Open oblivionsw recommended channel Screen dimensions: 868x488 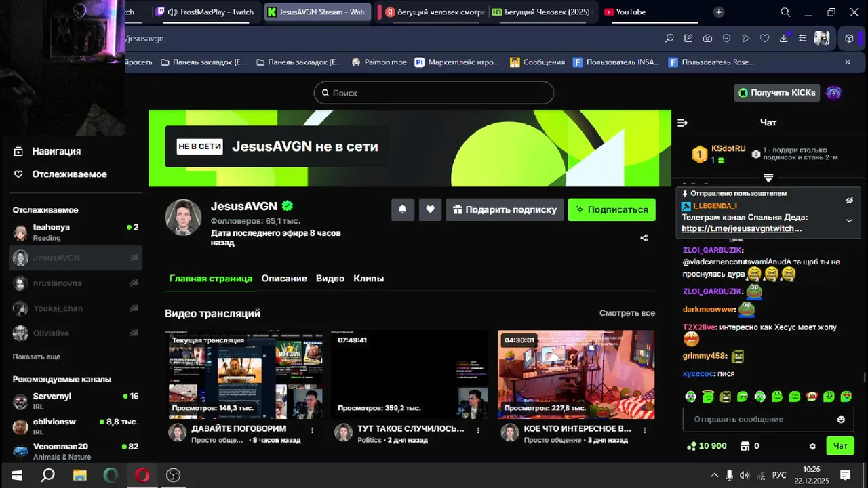coord(76,426)
